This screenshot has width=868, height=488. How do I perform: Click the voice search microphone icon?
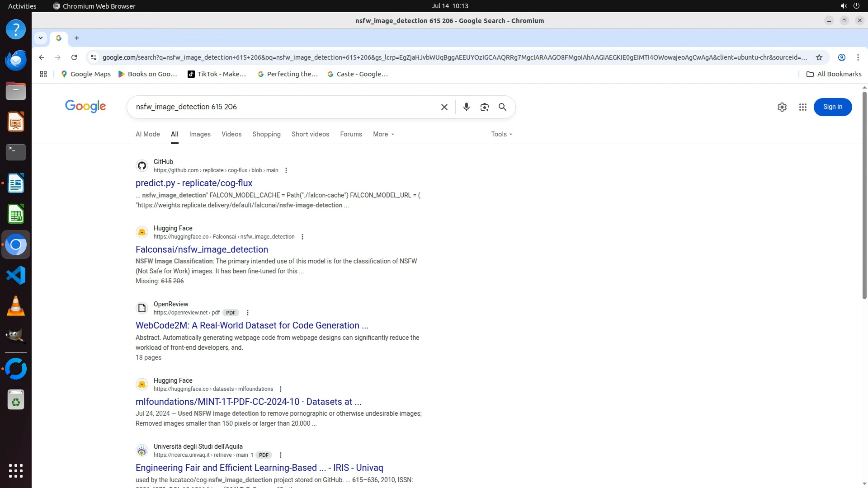point(466,107)
